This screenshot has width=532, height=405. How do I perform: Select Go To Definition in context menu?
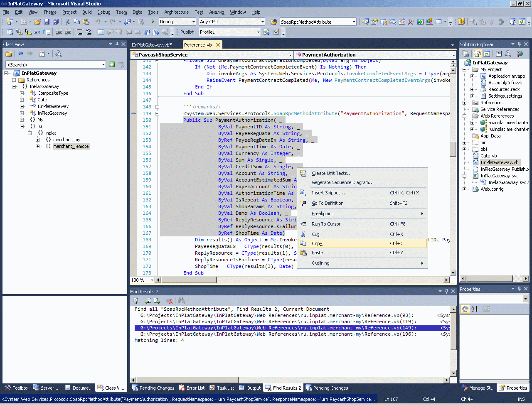click(328, 203)
